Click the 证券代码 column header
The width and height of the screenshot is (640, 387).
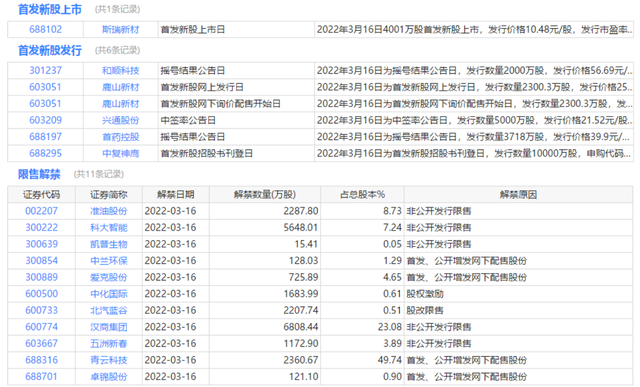(x=42, y=195)
